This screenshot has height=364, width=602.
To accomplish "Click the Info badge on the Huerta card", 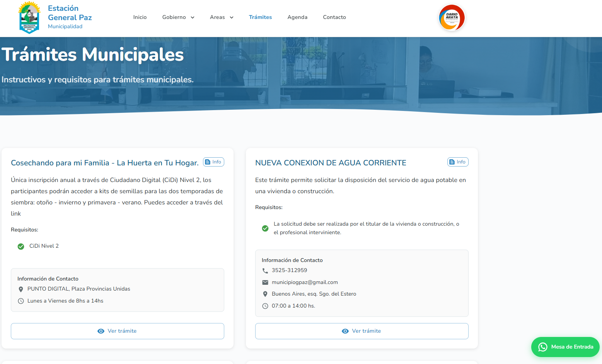I will [213, 162].
